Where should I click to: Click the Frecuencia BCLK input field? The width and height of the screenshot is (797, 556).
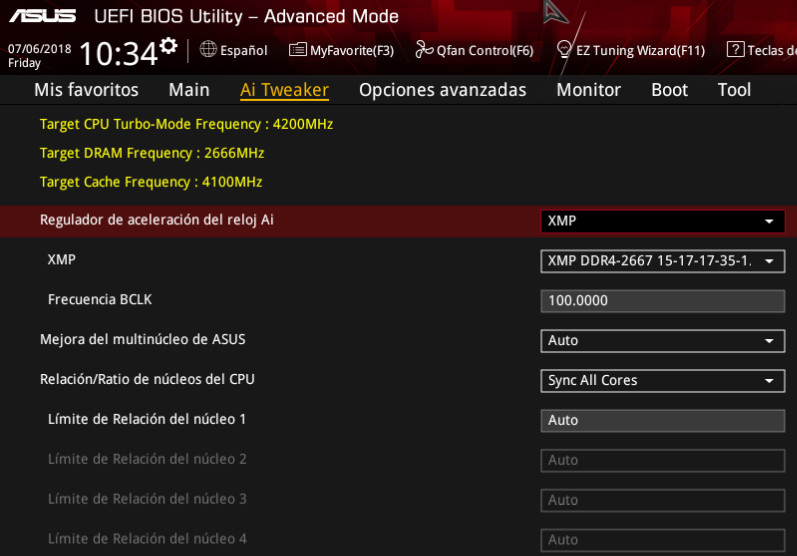662,301
